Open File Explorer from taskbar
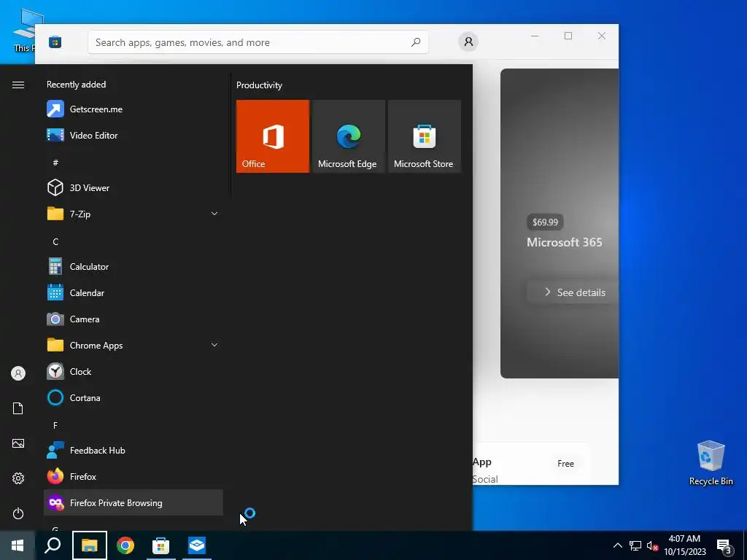The width and height of the screenshot is (747, 560). click(x=90, y=545)
